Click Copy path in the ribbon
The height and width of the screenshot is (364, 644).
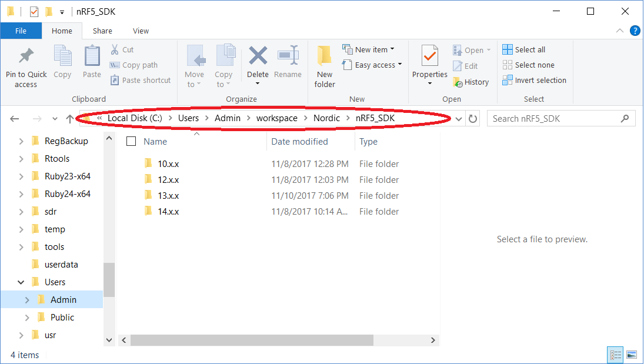pyautogui.click(x=134, y=65)
